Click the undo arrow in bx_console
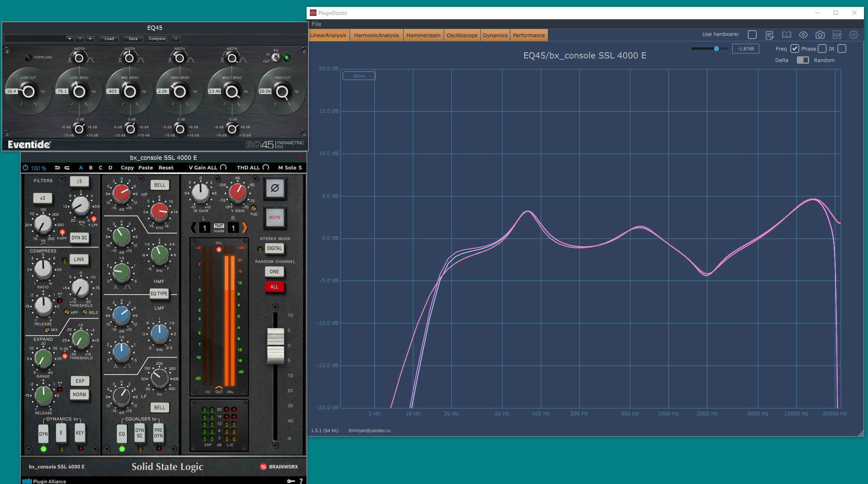868x484 pixels. (57, 168)
